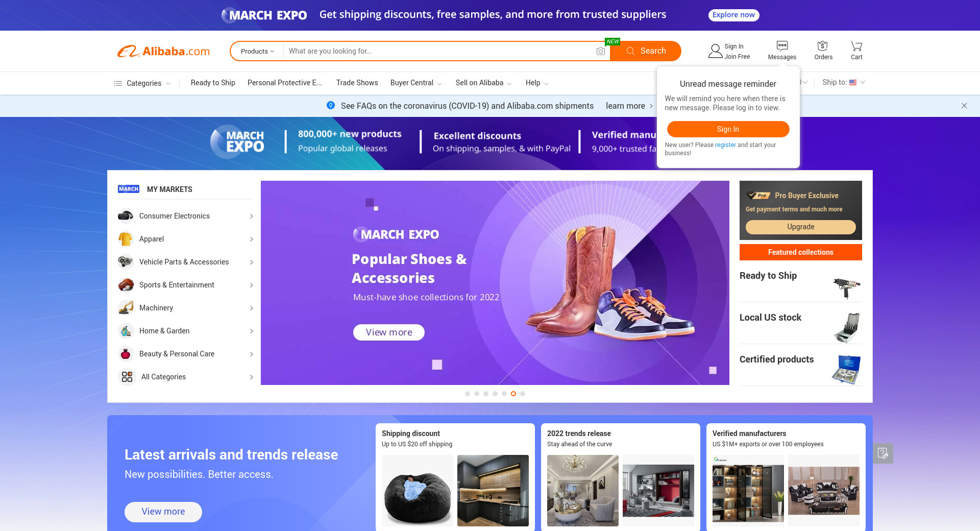Select the first carousel dot

coord(468,394)
